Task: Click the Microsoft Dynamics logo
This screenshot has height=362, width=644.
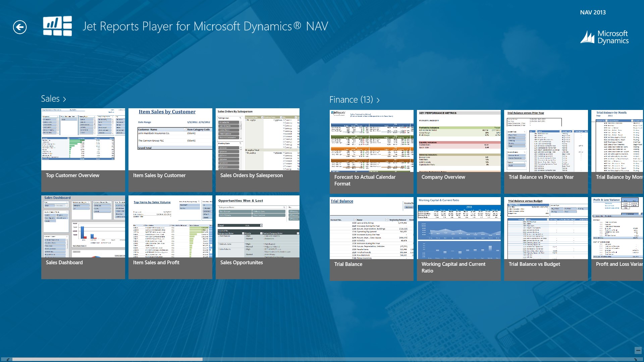Action: pyautogui.click(x=604, y=37)
